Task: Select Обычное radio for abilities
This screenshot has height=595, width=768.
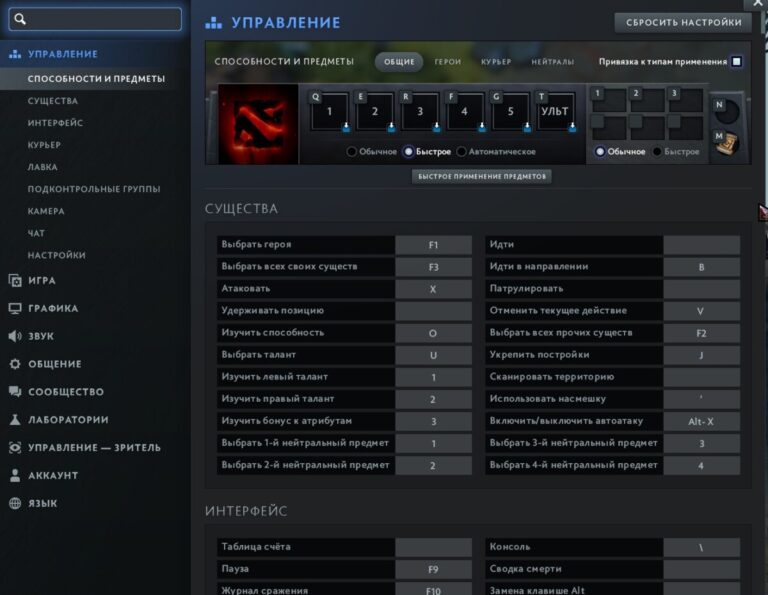Action: coord(351,152)
